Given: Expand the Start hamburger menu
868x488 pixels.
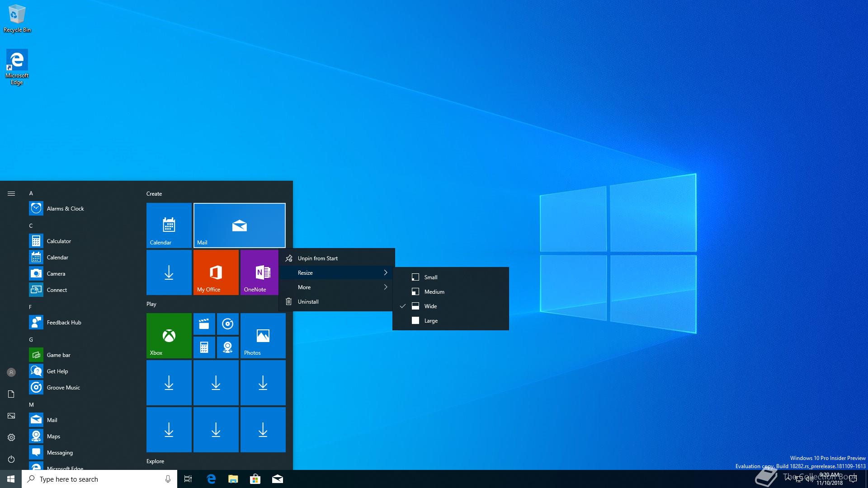Looking at the screenshot, I should [x=11, y=193].
